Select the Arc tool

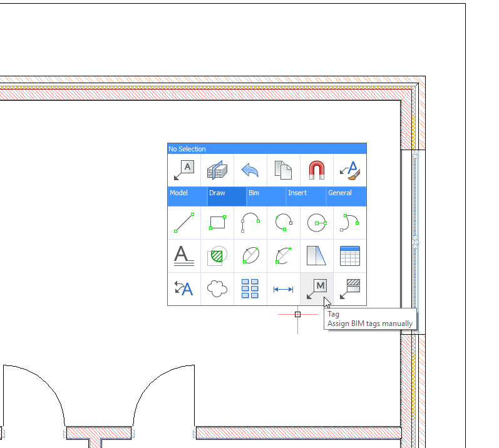click(284, 223)
